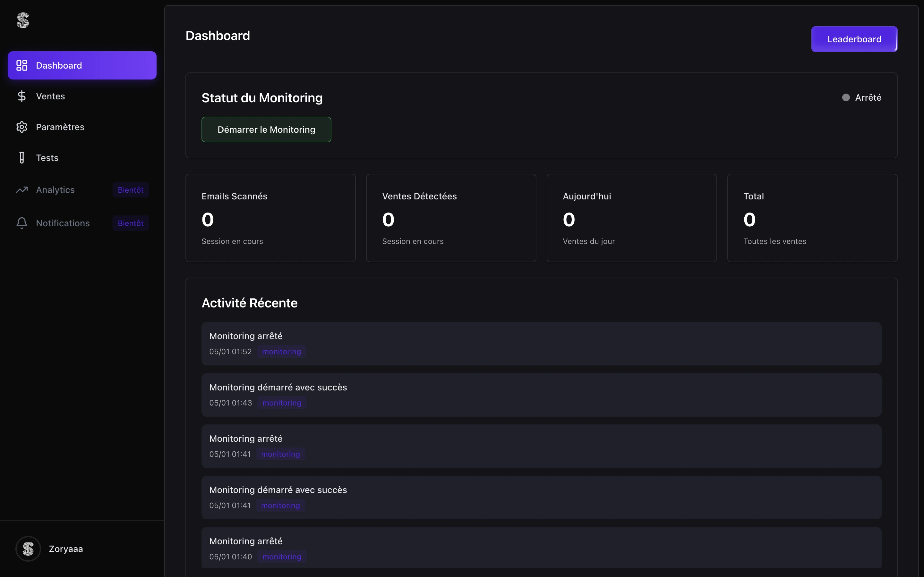Screen dimensions: 924x577
Task: Click the Dashboard grid icon in sidebar
Action: (x=22, y=65)
